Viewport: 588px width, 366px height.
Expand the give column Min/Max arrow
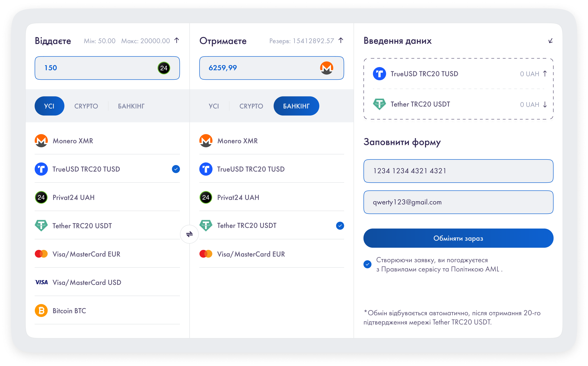[x=177, y=40]
